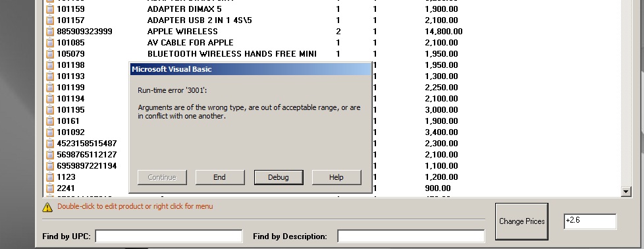Viewport: 644px width, 249px height.
Task: Click the product icon for UPC 1123
Action: (49, 177)
